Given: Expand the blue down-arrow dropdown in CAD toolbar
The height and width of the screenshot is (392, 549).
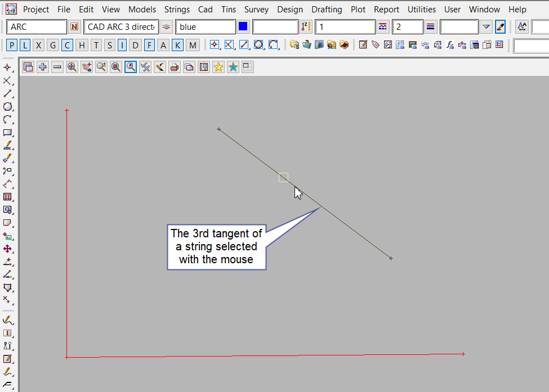Looking at the screenshot, I should [486, 27].
